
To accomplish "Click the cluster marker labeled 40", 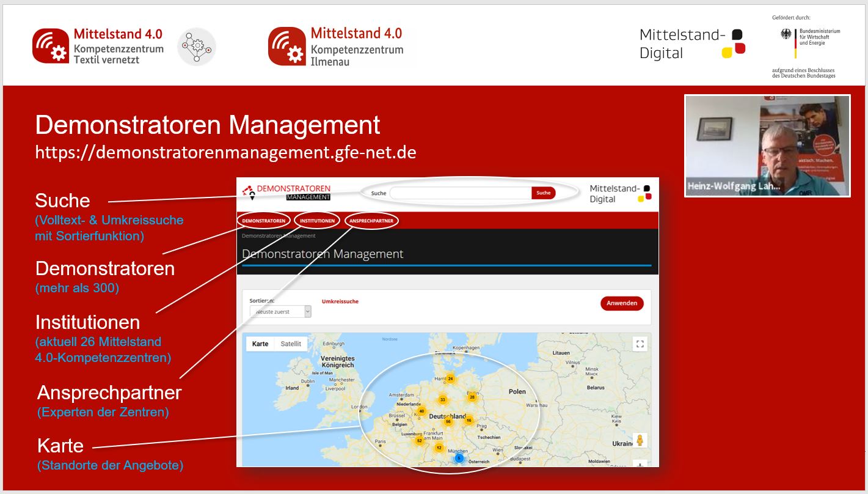I will click(421, 411).
